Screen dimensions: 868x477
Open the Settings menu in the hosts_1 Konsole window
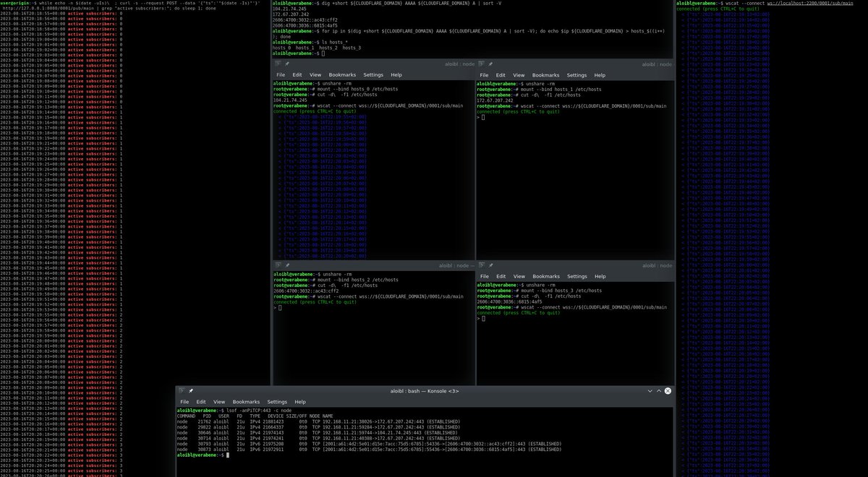(x=576, y=74)
